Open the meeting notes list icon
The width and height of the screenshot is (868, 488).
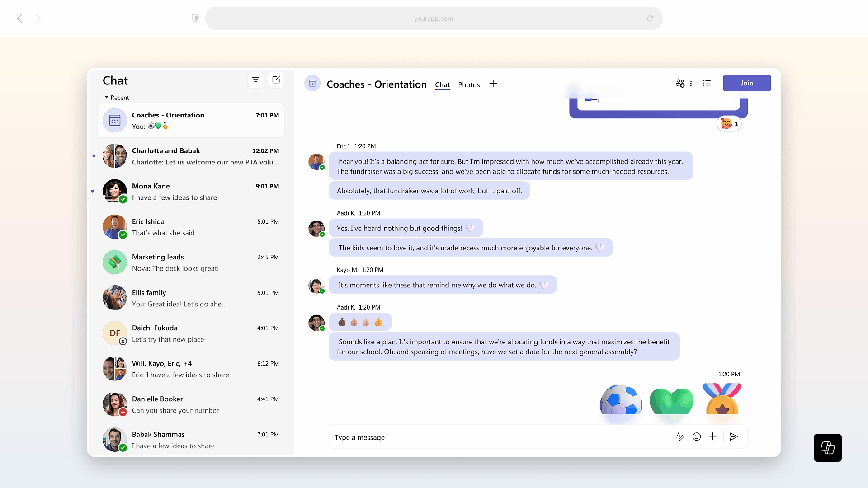click(707, 84)
